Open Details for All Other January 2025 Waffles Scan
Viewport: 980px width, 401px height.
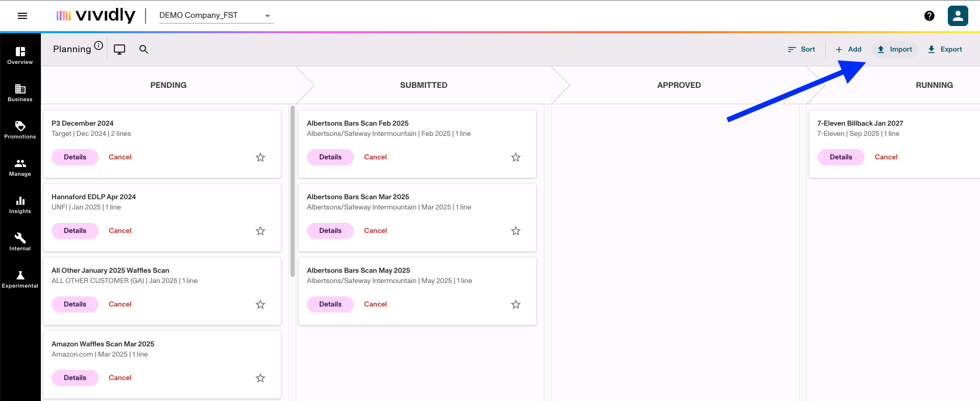(75, 304)
